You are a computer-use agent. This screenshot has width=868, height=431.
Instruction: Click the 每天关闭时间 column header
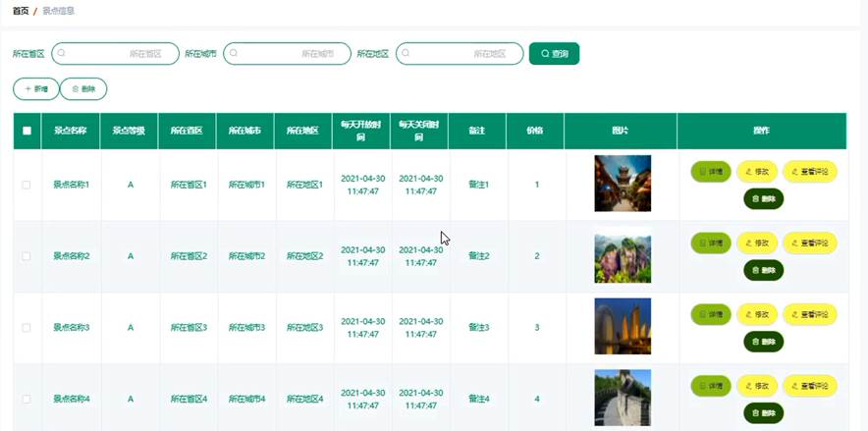(419, 132)
